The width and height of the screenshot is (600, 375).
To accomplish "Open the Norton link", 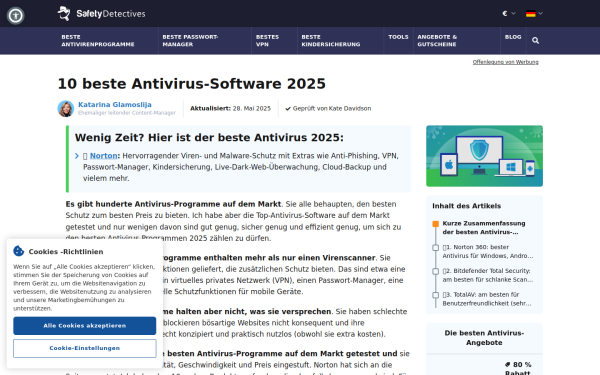I will [x=103, y=156].
